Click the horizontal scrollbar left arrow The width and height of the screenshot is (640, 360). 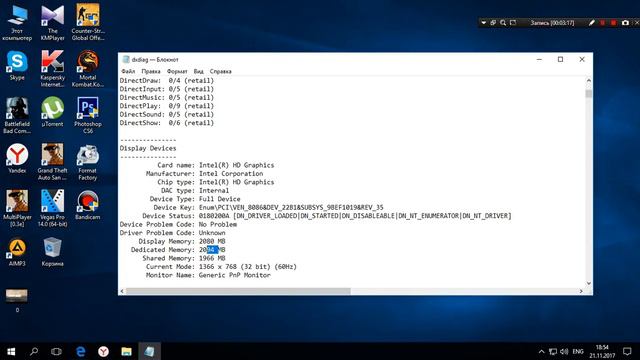click(122, 291)
